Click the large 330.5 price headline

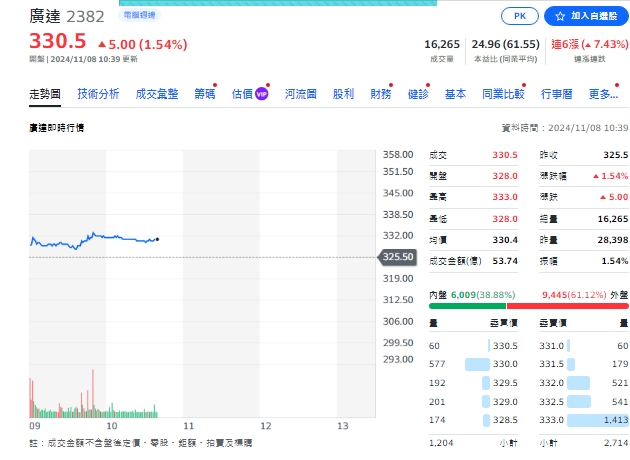[x=58, y=41]
